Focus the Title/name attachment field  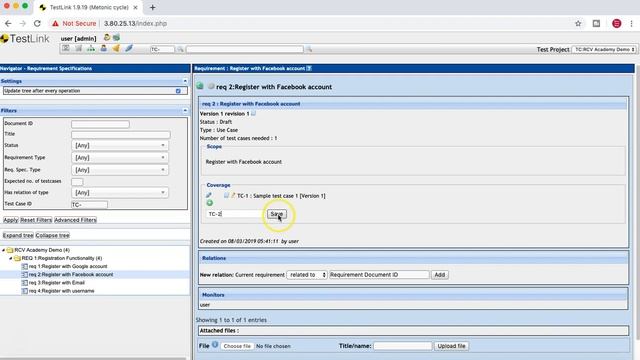[x=402, y=346]
